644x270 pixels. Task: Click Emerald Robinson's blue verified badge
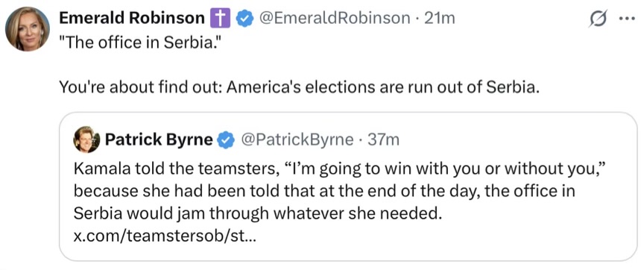click(244, 19)
